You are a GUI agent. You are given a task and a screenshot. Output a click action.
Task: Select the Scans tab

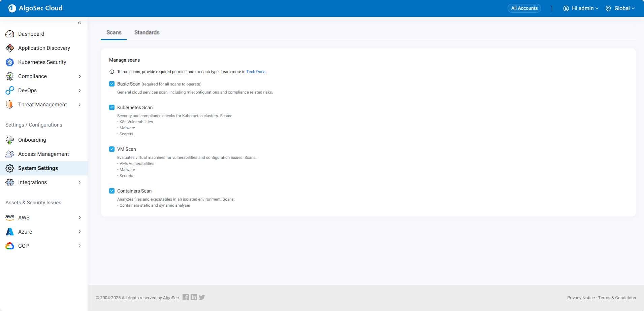pyautogui.click(x=114, y=33)
